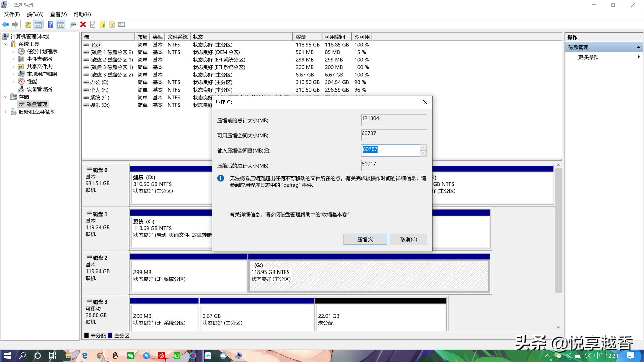
Task: Click the properties checkmark toolbar icon
Action: coord(92,24)
